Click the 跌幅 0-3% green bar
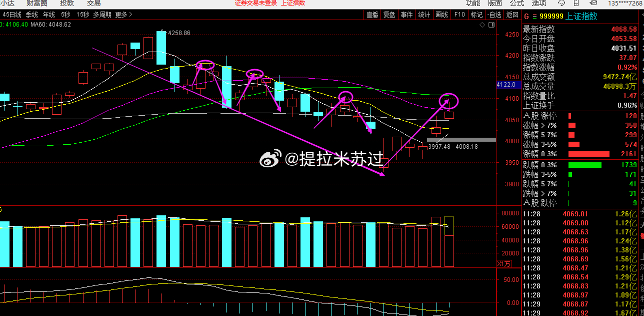 click(585, 165)
